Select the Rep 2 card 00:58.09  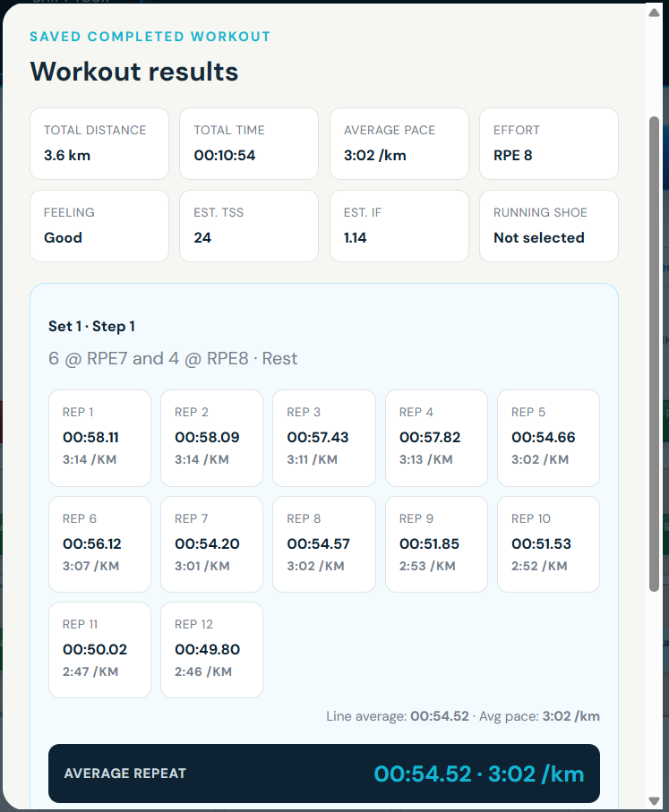211,438
